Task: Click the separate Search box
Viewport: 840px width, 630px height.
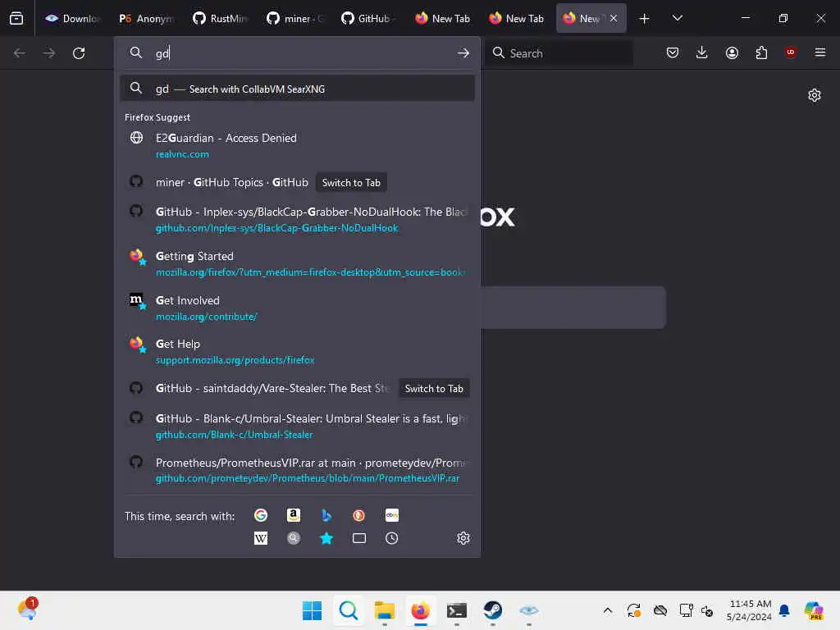Action: click(559, 53)
